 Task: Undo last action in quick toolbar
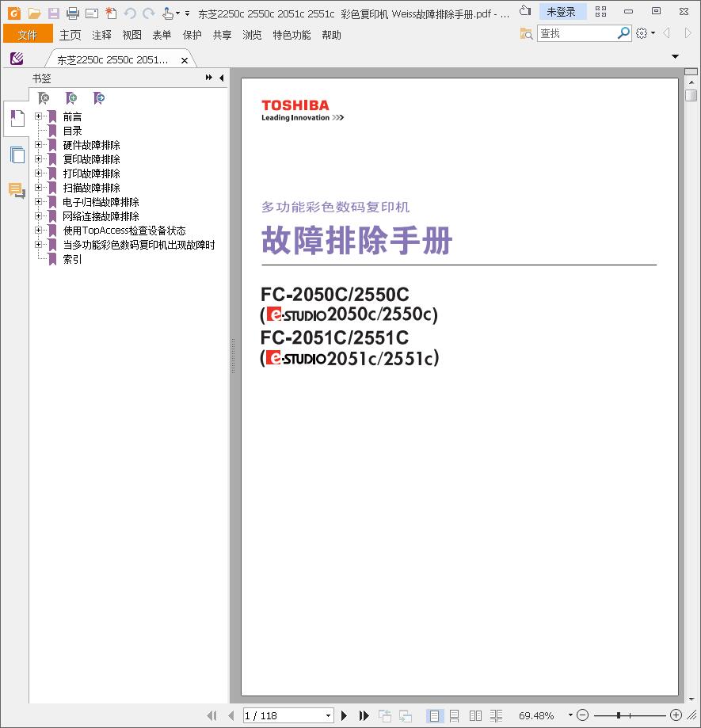tap(130, 13)
